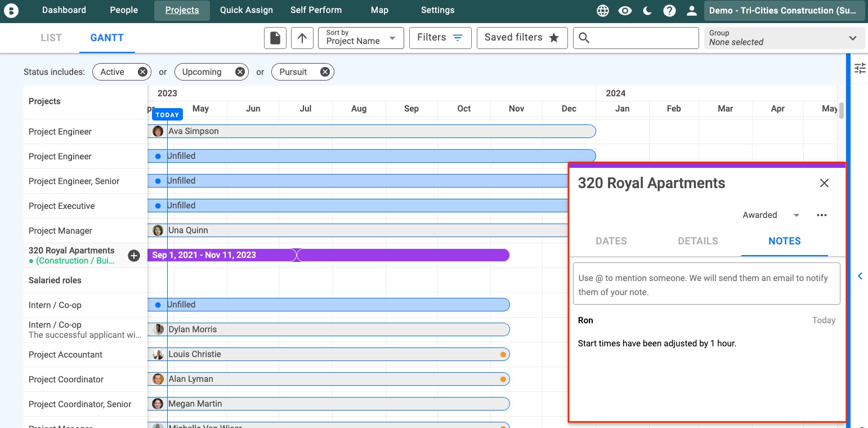
Task: Click the upload arrow icon
Action: pyautogui.click(x=302, y=38)
